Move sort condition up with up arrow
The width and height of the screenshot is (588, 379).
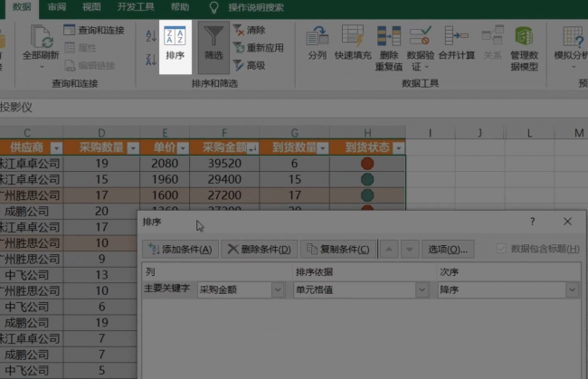(x=389, y=250)
